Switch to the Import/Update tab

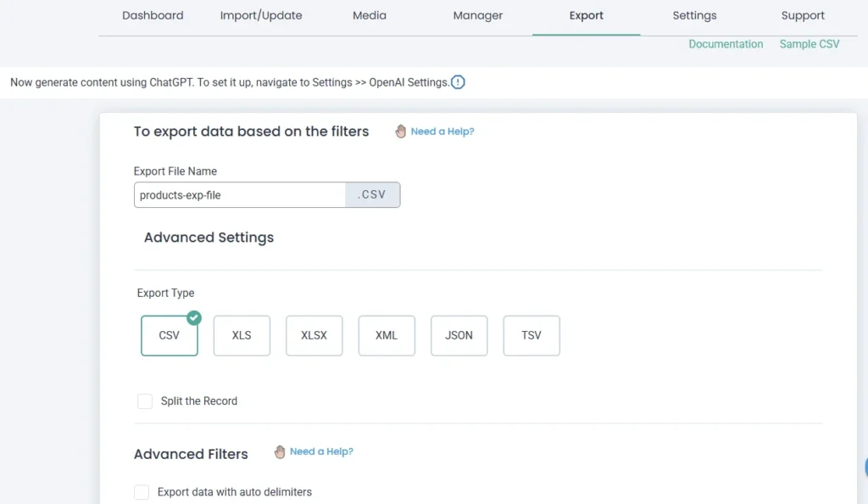click(x=261, y=15)
